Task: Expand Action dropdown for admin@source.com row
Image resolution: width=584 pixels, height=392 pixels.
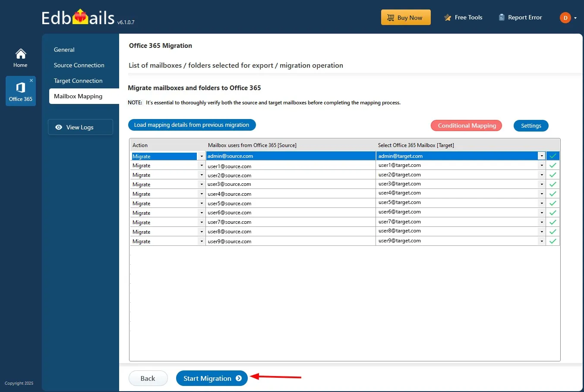Action: pyautogui.click(x=201, y=156)
